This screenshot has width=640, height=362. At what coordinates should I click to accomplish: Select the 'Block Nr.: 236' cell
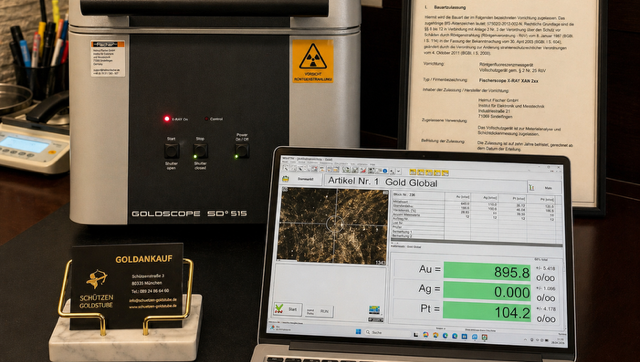[403, 195]
